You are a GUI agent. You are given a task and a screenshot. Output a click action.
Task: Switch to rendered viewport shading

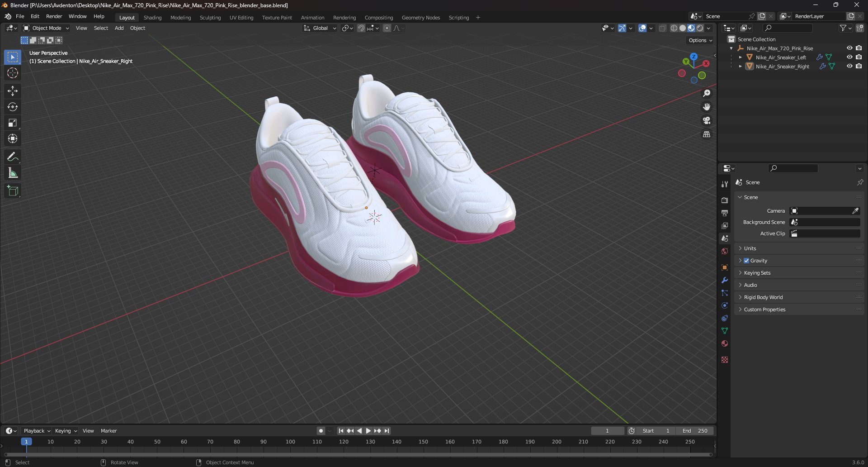[x=700, y=28]
